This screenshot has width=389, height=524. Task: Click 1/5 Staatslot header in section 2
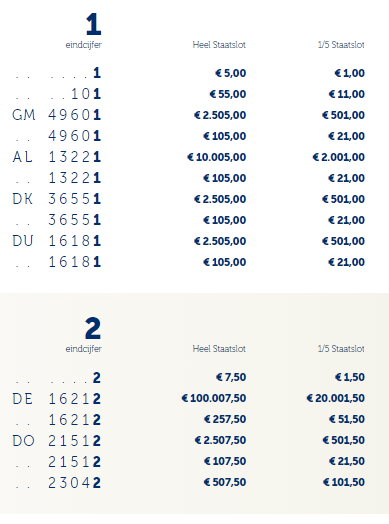[341, 349]
